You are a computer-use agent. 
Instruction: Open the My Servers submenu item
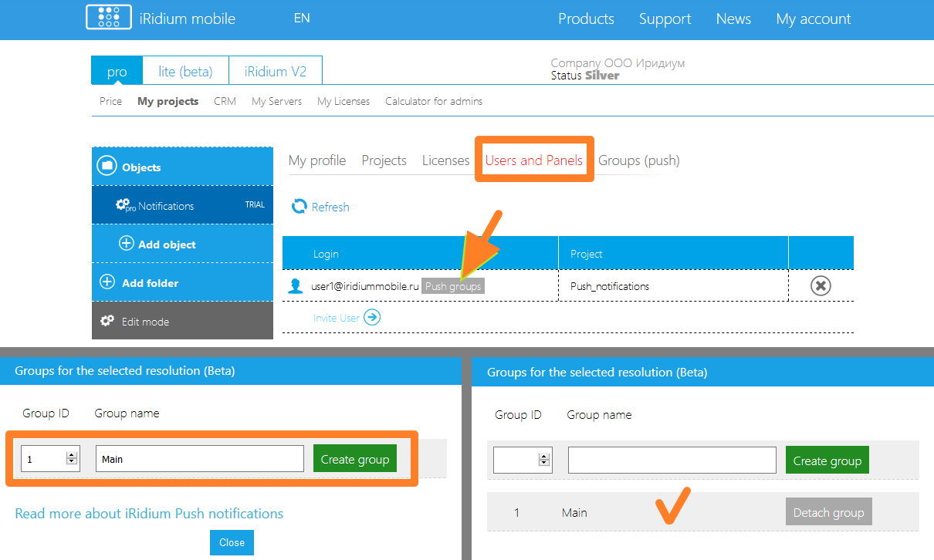[x=276, y=101]
